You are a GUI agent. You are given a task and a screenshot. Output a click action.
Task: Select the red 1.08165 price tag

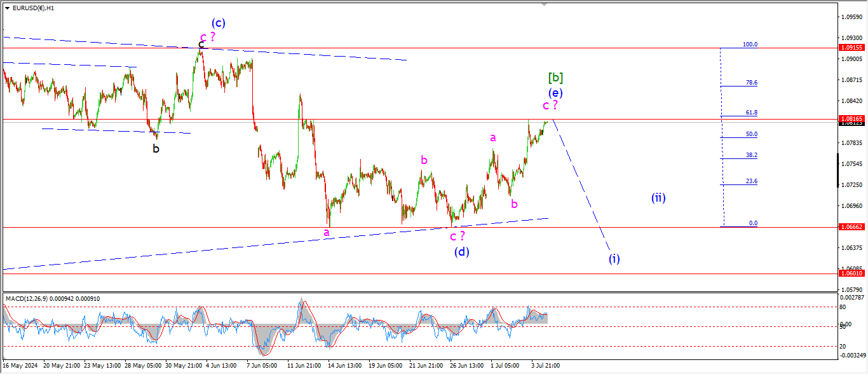[x=851, y=119]
